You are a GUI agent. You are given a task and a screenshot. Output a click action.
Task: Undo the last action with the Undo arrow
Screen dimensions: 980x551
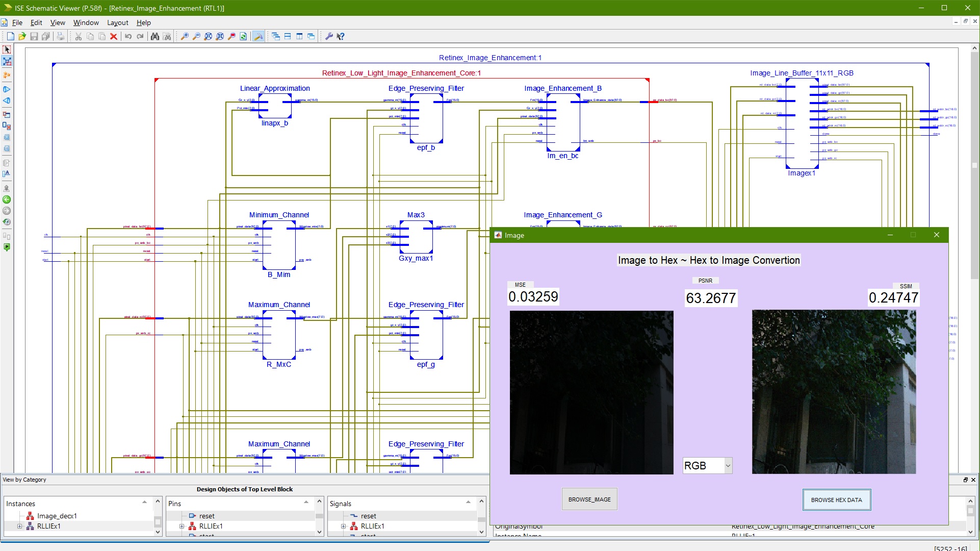pos(128,36)
